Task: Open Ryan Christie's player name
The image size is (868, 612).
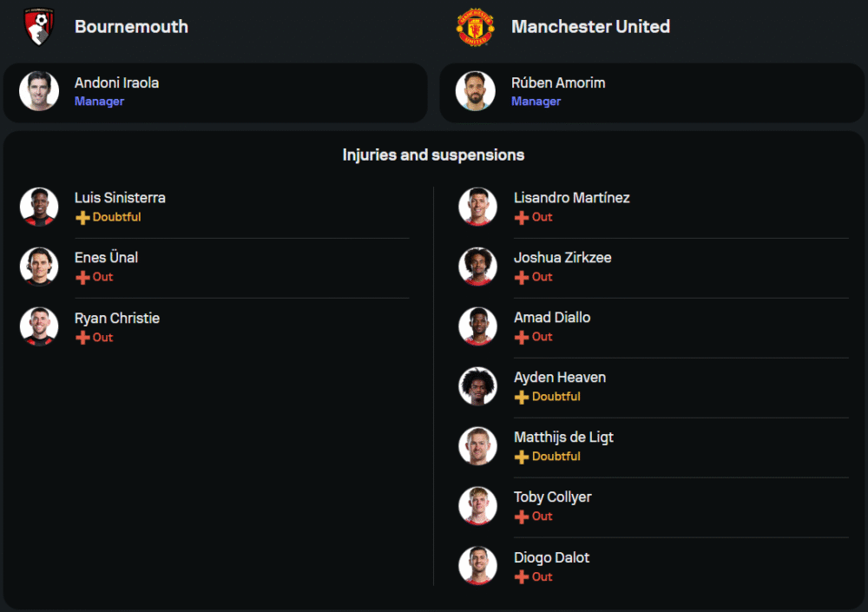Action: pyautogui.click(x=117, y=318)
